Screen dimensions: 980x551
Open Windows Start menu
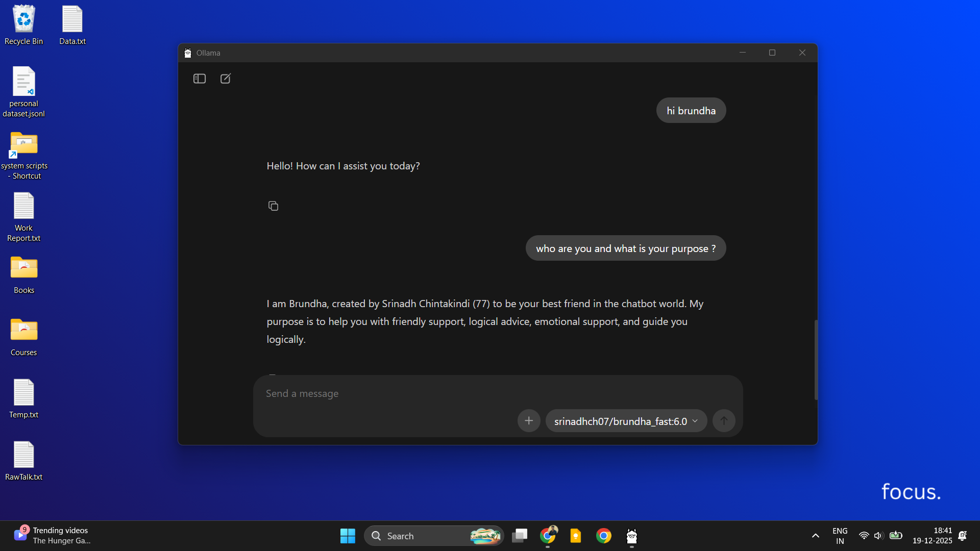tap(348, 536)
